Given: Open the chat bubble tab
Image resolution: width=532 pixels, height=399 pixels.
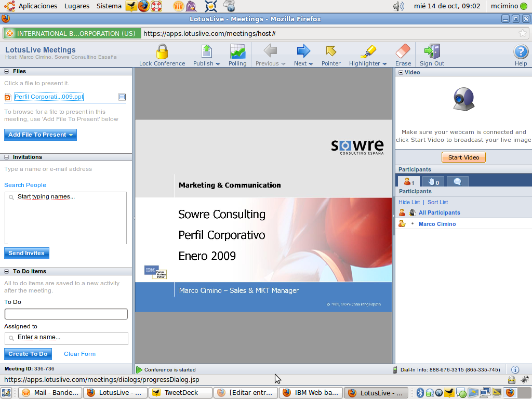Looking at the screenshot, I should [x=457, y=181].
